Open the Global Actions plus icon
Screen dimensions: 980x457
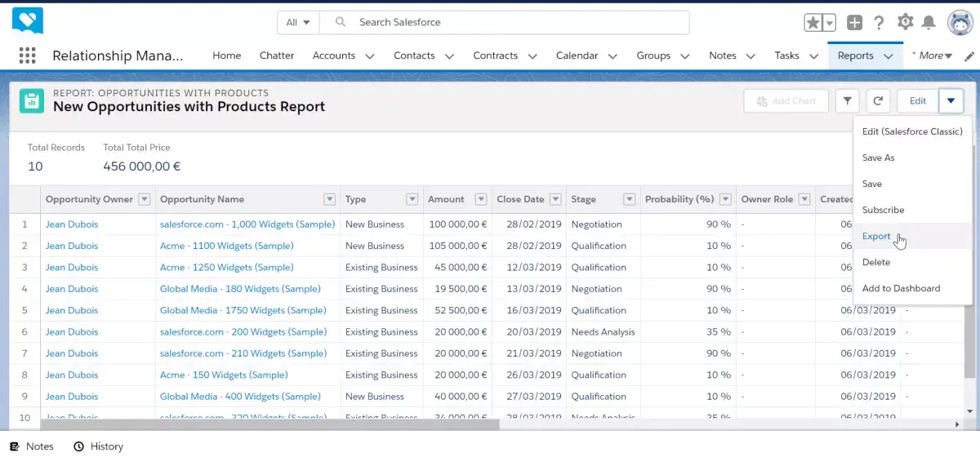854,23
